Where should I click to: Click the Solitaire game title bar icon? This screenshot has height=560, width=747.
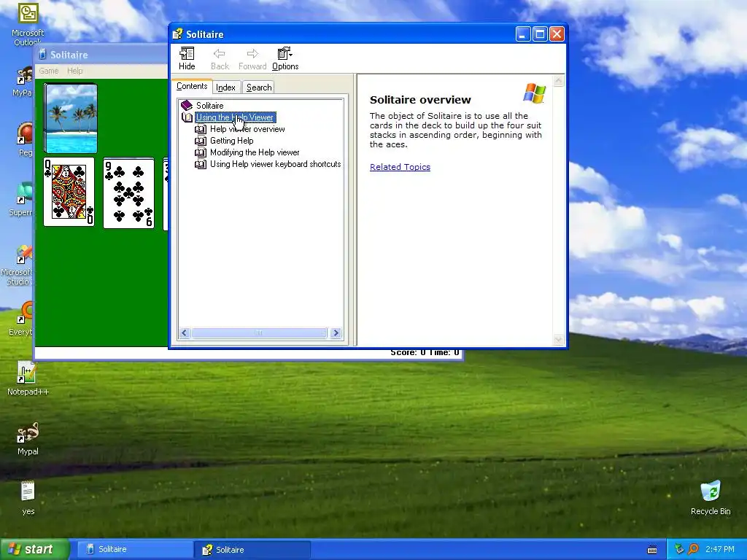pos(42,55)
